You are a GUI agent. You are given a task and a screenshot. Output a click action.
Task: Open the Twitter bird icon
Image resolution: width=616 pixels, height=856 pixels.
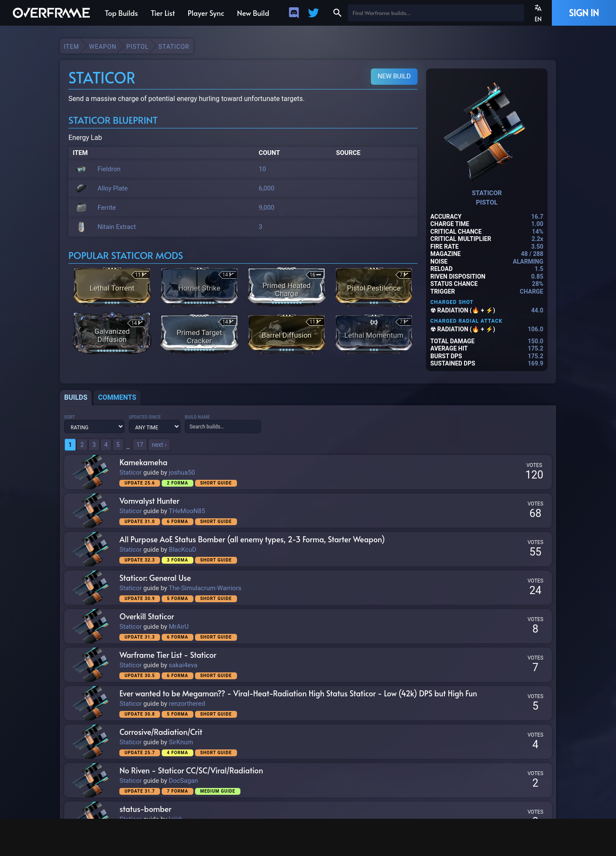click(x=314, y=13)
